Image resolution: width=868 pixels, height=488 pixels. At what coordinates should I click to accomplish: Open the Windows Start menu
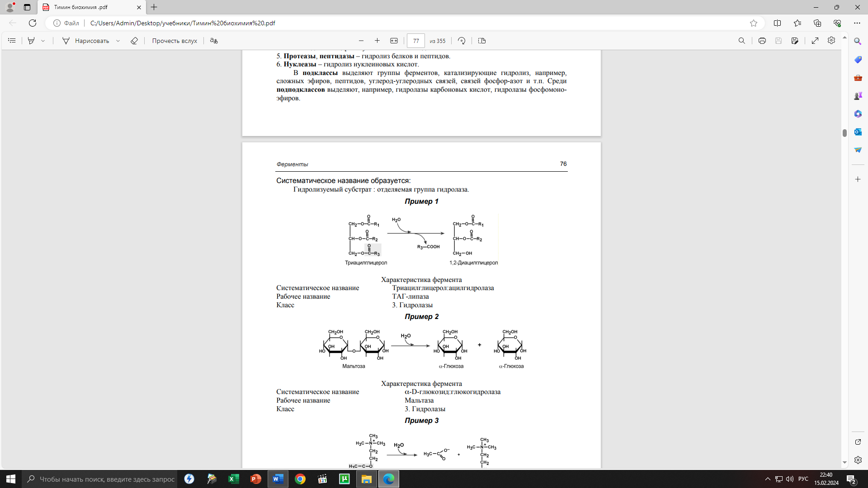click(x=11, y=479)
